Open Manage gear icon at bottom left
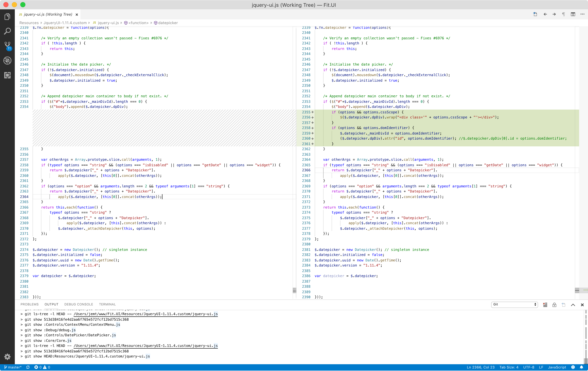588x371 pixels. tap(7, 357)
